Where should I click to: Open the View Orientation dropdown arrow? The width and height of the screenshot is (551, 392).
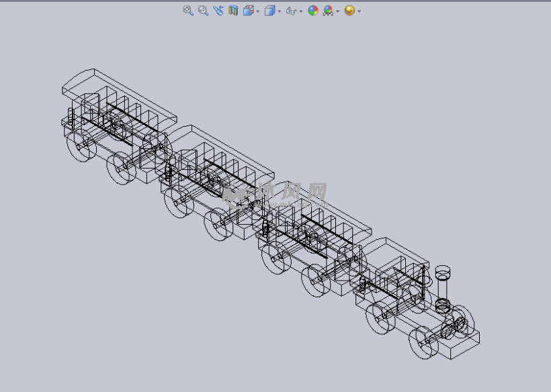[258, 11]
